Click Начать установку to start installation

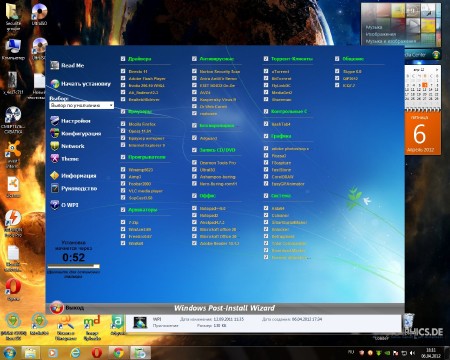click(x=81, y=84)
